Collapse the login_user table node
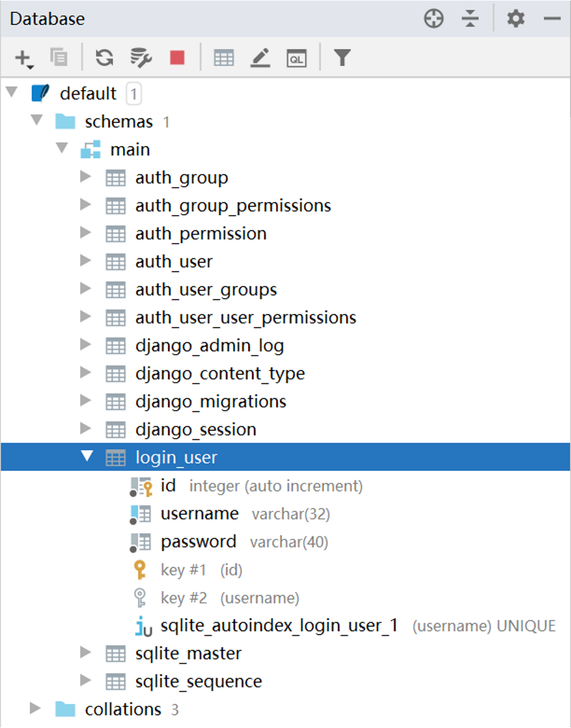This screenshot has height=728, width=571. pyautogui.click(x=85, y=457)
